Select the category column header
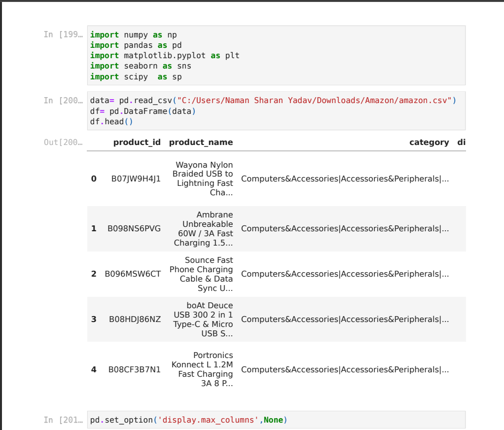 [x=429, y=143]
